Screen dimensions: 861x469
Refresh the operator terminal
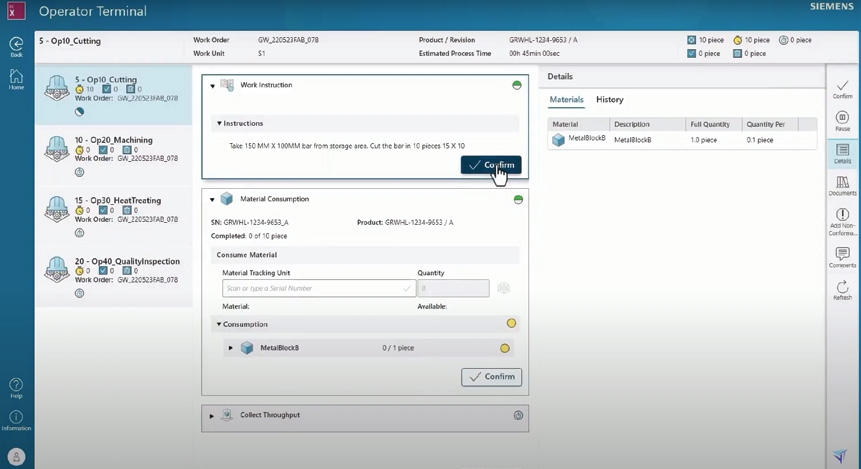[x=842, y=291]
